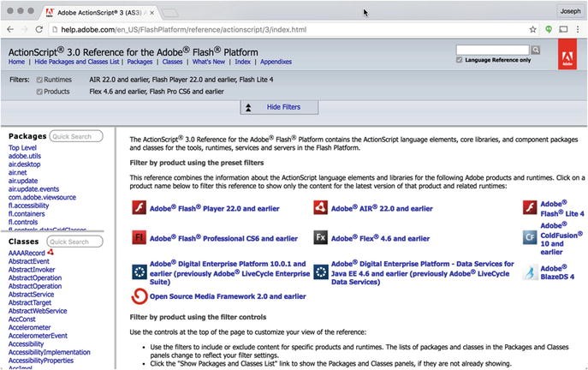588x370 pixels.
Task: Open Adobe Flash Professional CS6 and earlier link
Action: [x=223, y=238]
